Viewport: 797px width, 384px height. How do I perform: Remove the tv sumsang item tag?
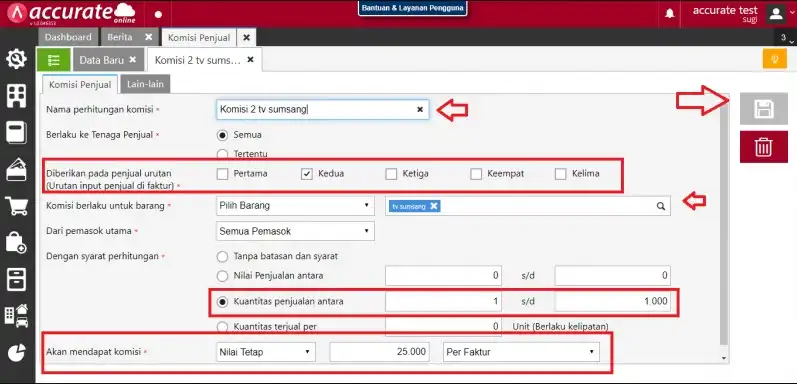(434, 206)
